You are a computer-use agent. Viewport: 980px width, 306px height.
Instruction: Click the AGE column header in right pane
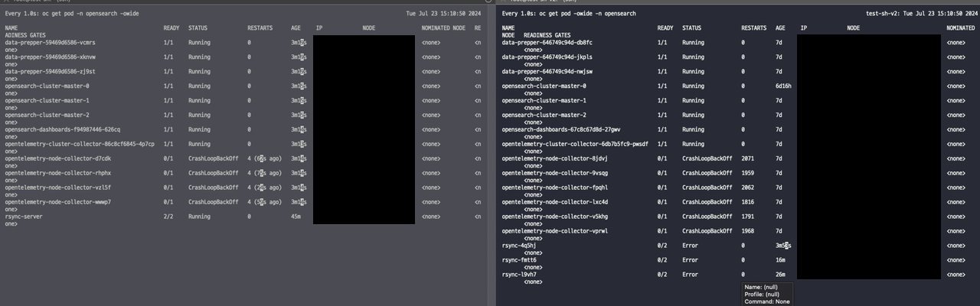[x=780, y=28]
